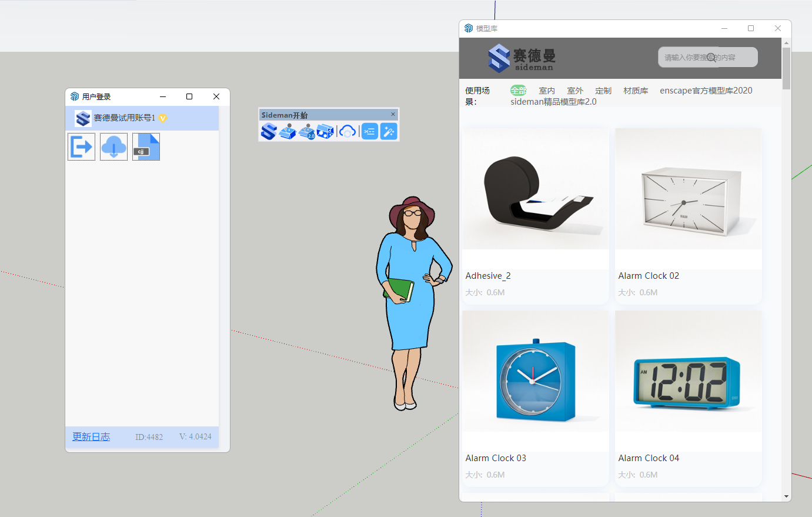Click the cloud download icon

click(113, 146)
